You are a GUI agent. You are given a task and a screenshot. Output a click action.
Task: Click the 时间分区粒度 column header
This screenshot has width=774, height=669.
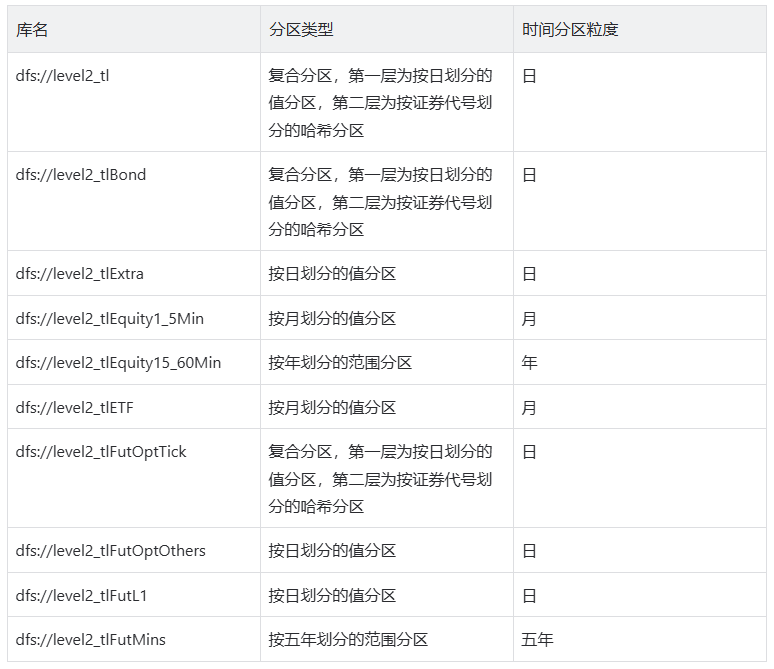point(570,30)
